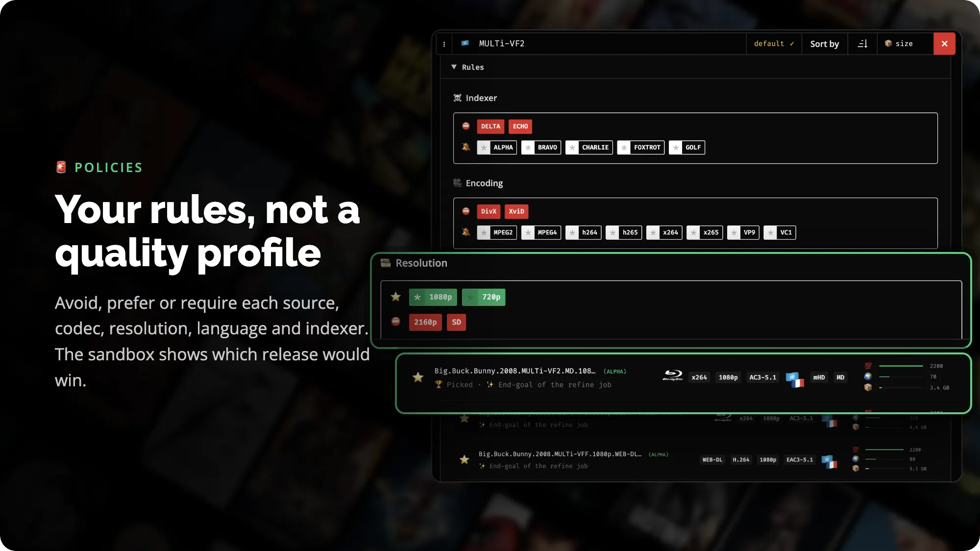The height and width of the screenshot is (551, 980).
Task: Click the blocked icon beside 2160p
Action: (395, 322)
